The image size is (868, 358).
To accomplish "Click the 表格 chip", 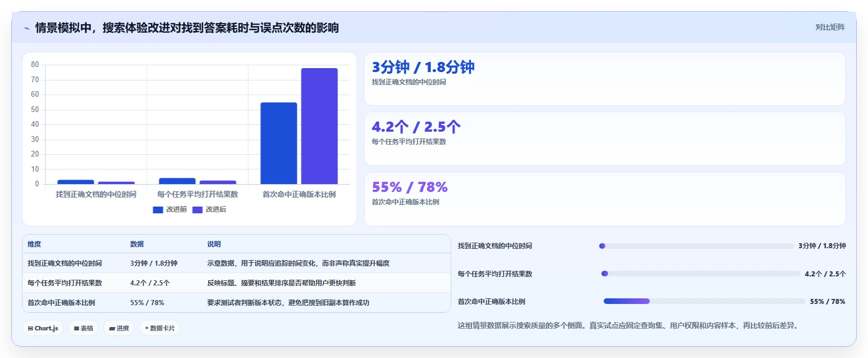I will 83,328.
